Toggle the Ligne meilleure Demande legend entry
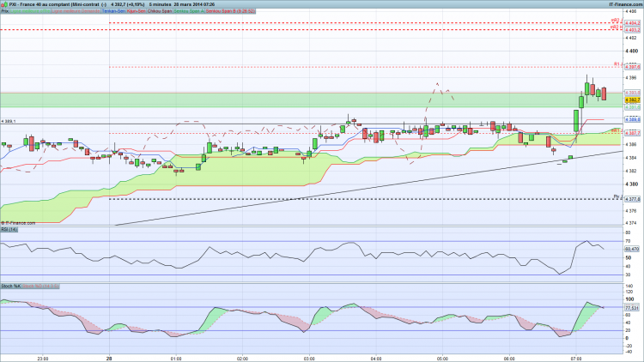Image resolution: width=644 pixels, height=362 pixels. click(76, 11)
